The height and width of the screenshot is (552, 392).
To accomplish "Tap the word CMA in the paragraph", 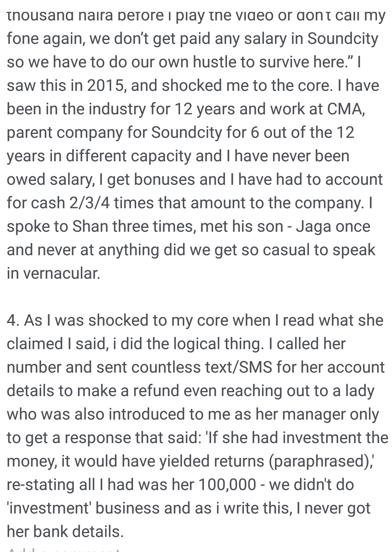I will [344, 109].
